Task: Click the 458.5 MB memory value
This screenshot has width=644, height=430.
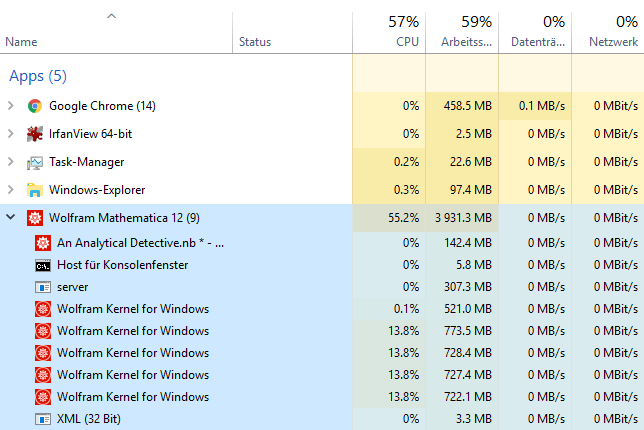Action: [467, 106]
